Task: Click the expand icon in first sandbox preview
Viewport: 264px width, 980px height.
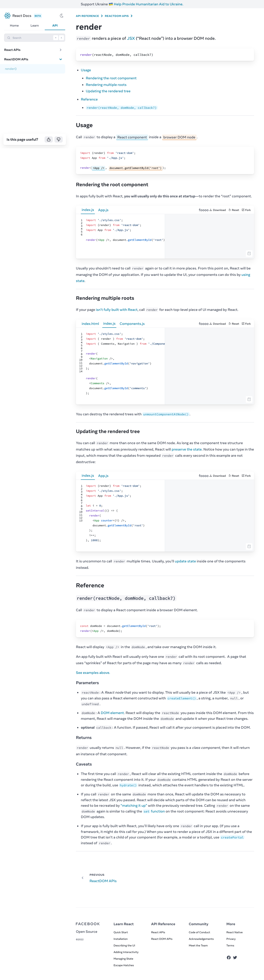Action: 249,253
